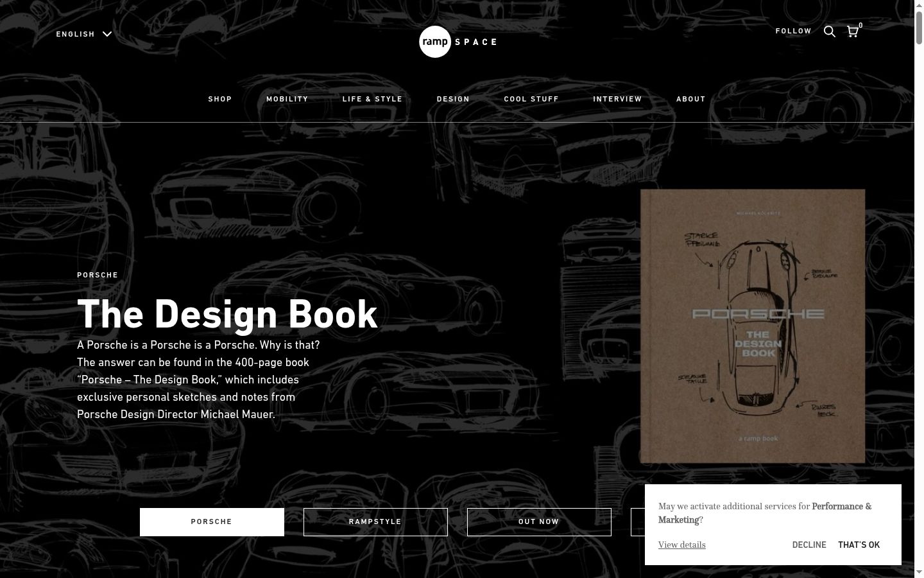Expand the English language dropdown
The width and height of the screenshot is (924, 578).
point(84,34)
